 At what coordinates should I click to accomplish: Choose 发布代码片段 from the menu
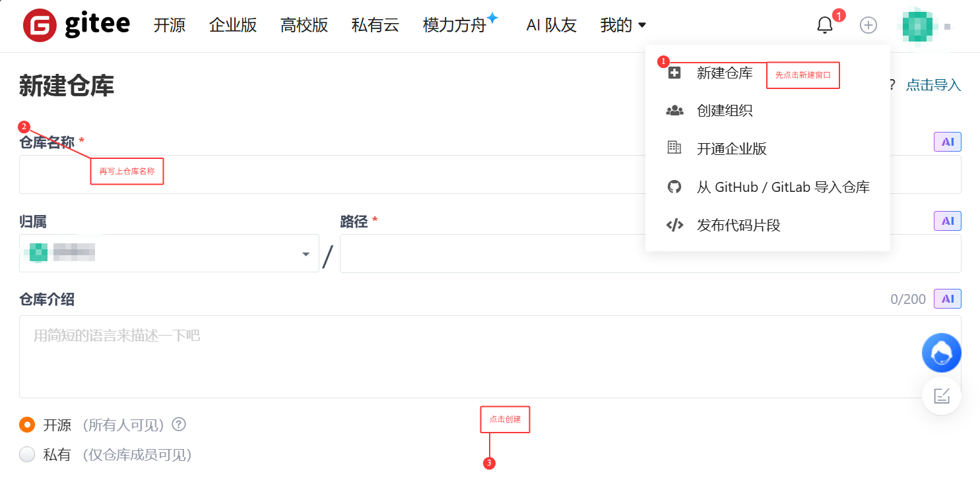pyautogui.click(x=738, y=225)
